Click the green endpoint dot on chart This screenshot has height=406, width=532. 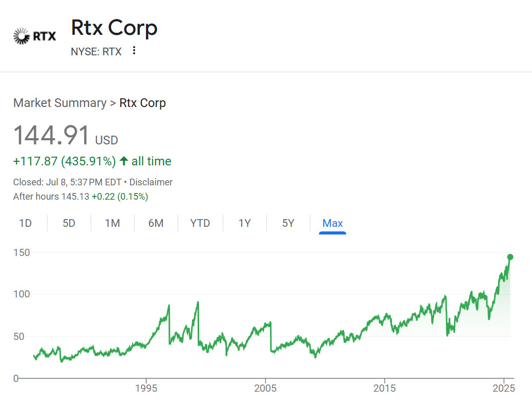(x=510, y=257)
